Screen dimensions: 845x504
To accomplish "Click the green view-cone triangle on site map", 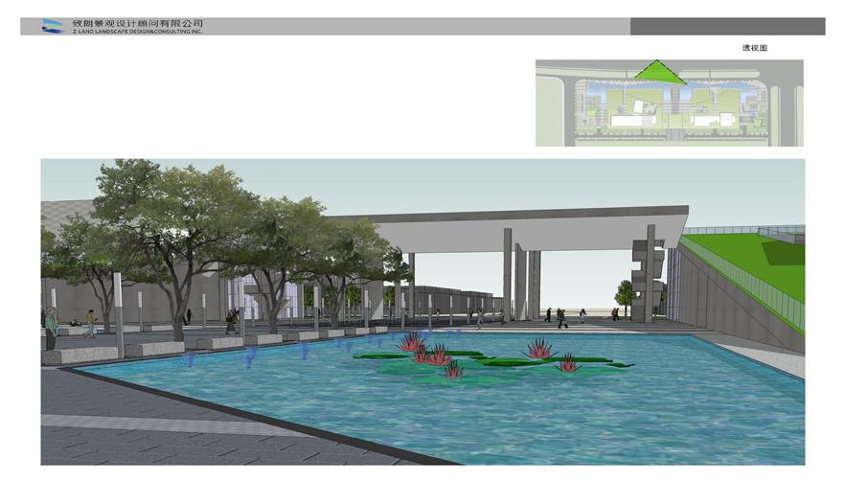I will click(x=655, y=73).
